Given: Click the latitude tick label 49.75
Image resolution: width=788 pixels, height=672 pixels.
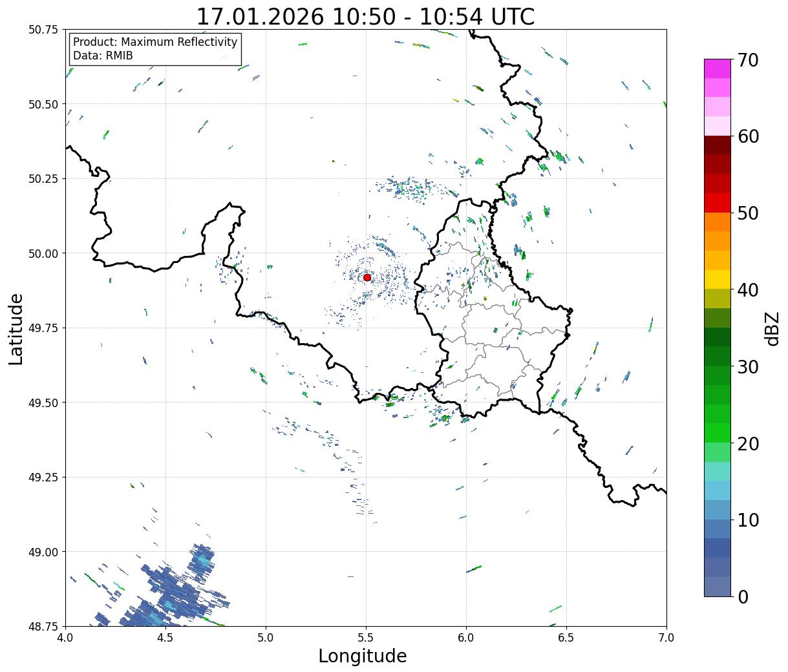Looking at the screenshot, I should pyautogui.click(x=43, y=328).
